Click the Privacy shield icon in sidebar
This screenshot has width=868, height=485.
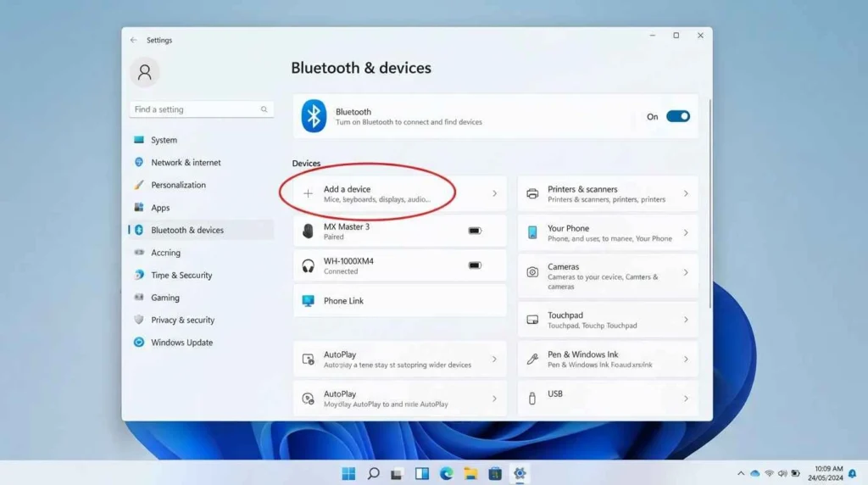pyautogui.click(x=139, y=320)
